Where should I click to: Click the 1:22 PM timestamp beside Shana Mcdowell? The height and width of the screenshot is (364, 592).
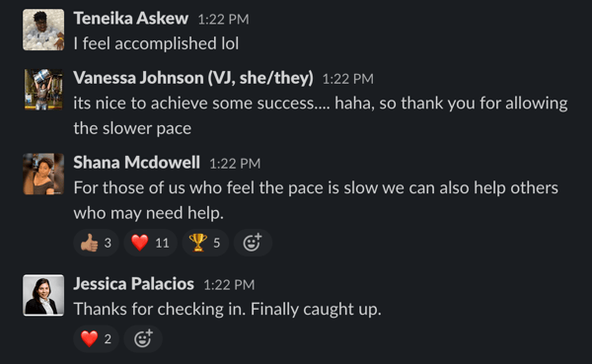(235, 164)
